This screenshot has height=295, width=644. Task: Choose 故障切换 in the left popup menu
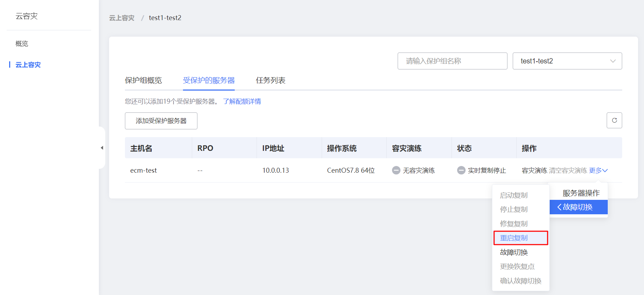click(514, 252)
